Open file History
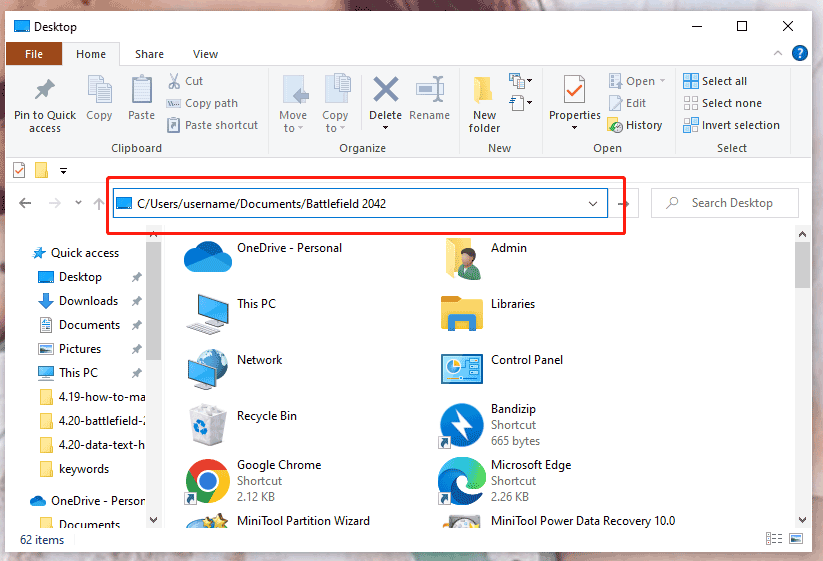The width and height of the screenshot is (823, 561). pos(635,125)
